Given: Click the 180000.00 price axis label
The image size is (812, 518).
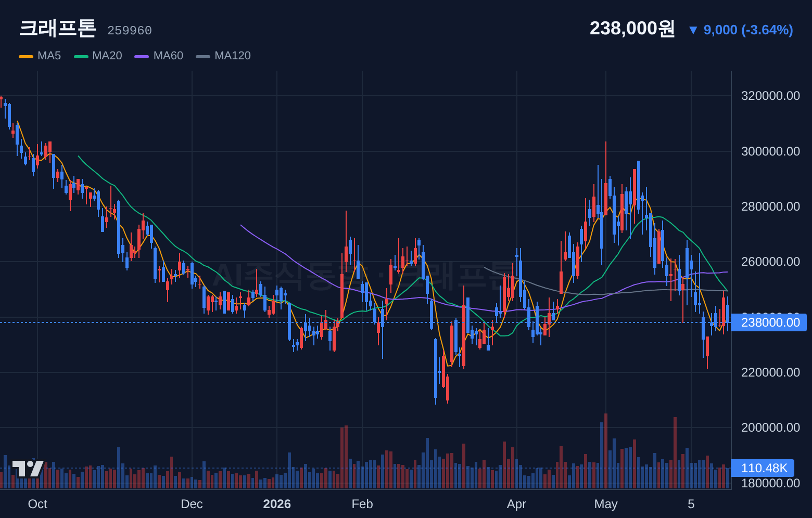Looking at the screenshot, I should point(770,483).
